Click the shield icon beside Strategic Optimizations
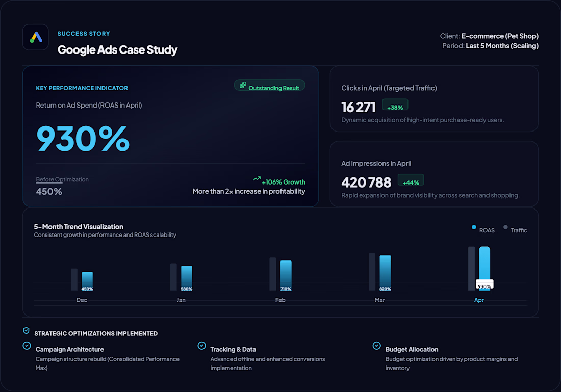 click(26, 330)
